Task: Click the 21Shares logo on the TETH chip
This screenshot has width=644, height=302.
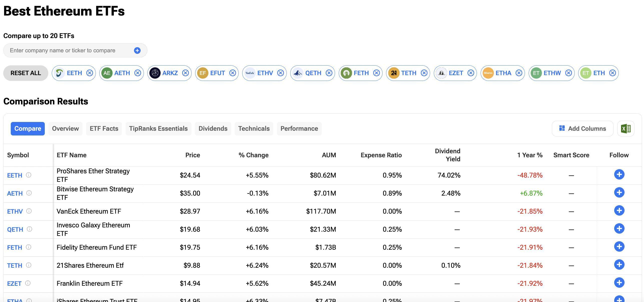Action: (394, 73)
